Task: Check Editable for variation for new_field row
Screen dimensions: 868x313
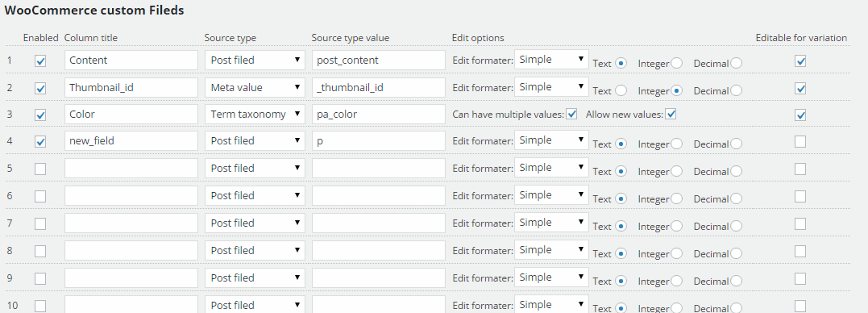Action: tap(800, 141)
